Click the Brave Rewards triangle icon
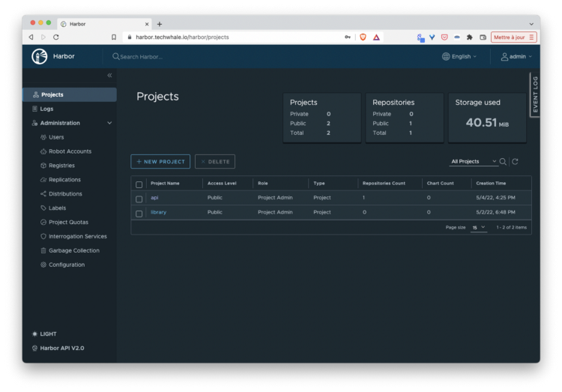The width and height of the screenshot is (562, 392). (x=376, y=37)
